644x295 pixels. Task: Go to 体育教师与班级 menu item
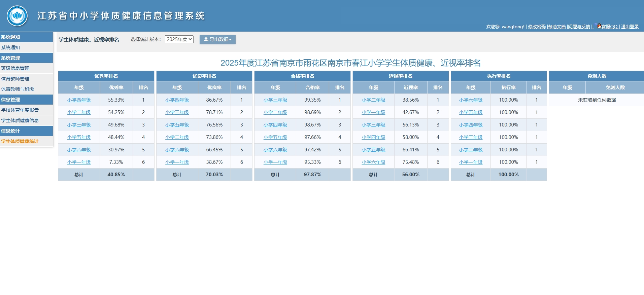[18, 89]
